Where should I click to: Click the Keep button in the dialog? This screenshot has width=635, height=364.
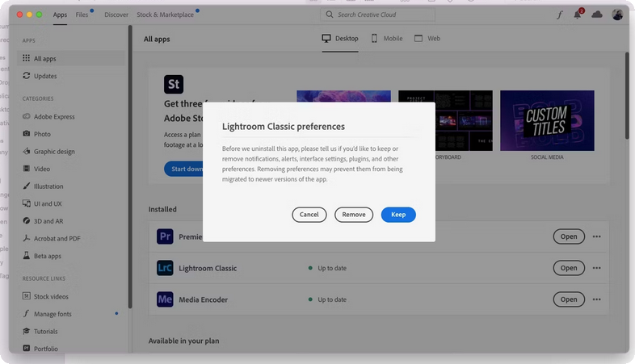pyautogui.click(x=398, y=215)
